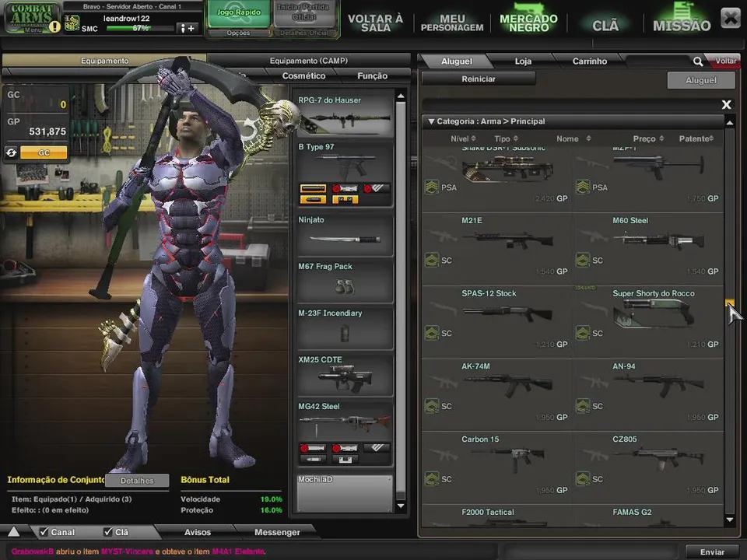Select the RPG-7 do Hauser weapon slot

pyautogui.click(x=344, y=114)
